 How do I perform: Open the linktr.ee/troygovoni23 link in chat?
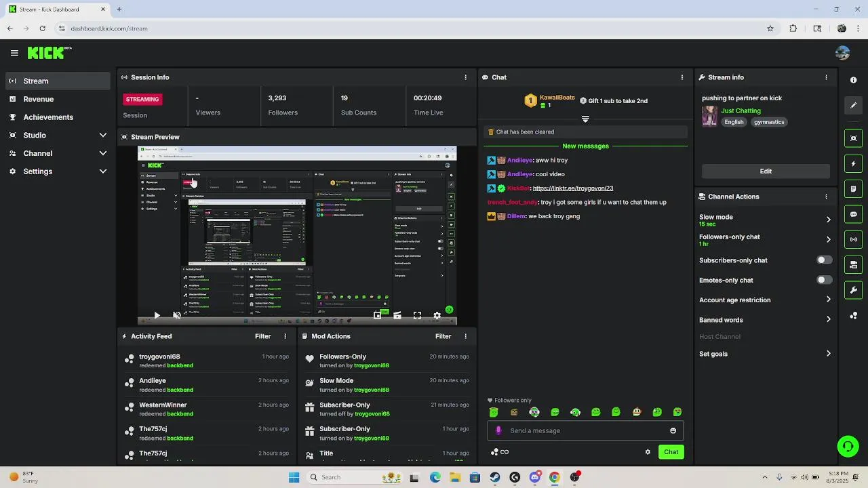(573, 188)
